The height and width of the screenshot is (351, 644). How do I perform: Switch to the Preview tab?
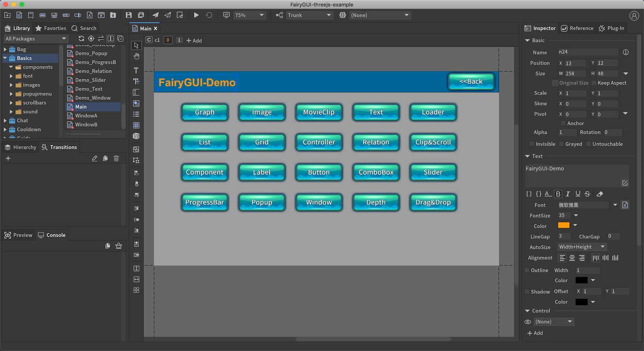[18, 235]
